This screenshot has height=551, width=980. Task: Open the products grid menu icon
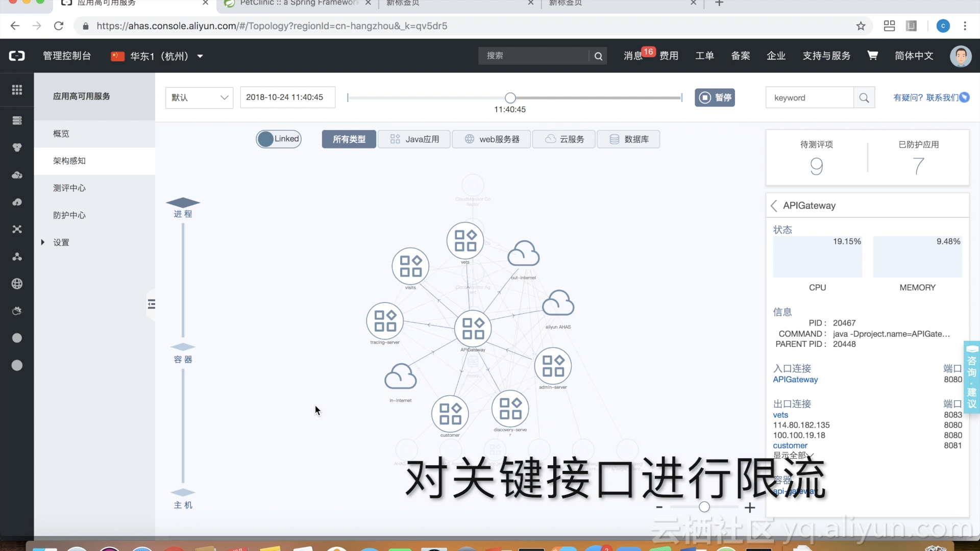(17, 90)
